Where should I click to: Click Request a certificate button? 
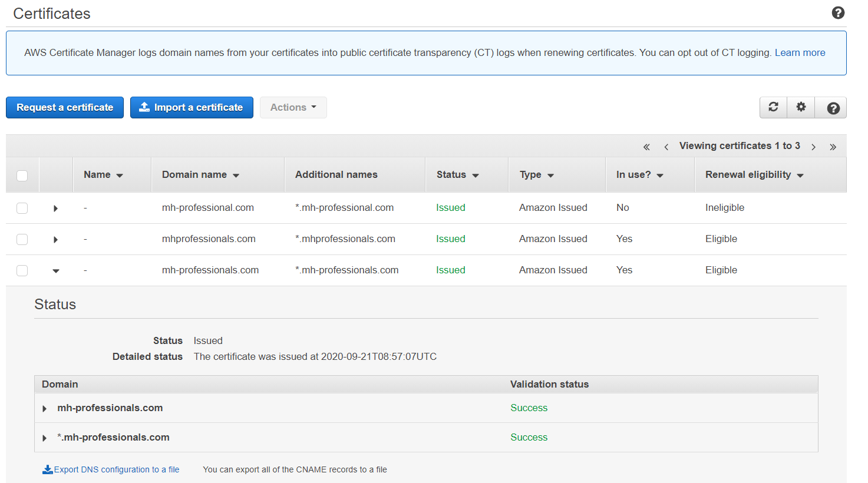click(65, 107)
